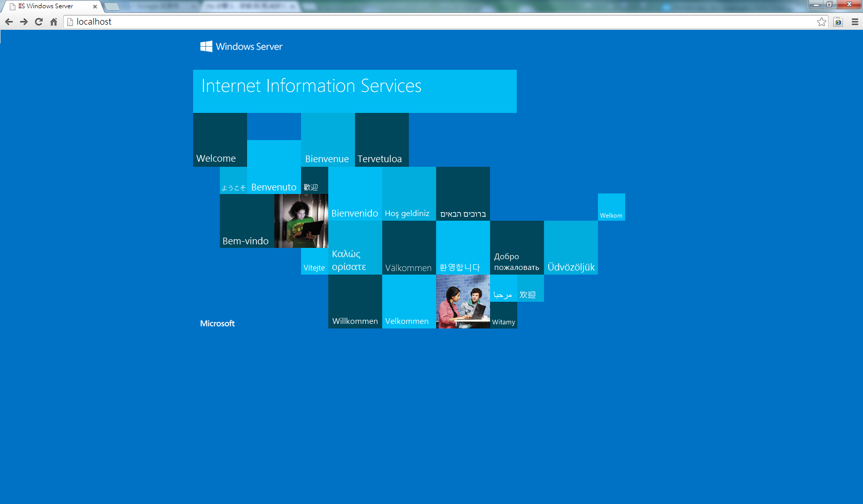Click the Chinese 欢迎 tile beside Arabic
Screen dimensions: 863x504
pos(531,288)
